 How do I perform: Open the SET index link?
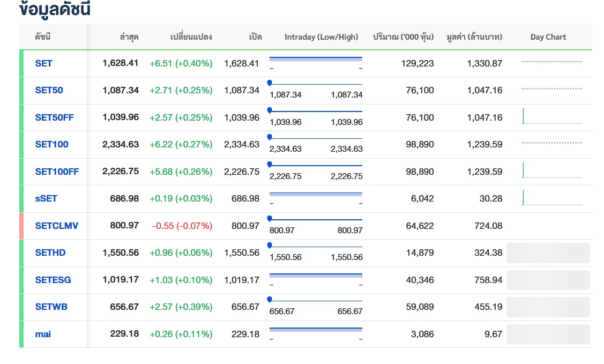pyautogui.click(x=43, y=64)
